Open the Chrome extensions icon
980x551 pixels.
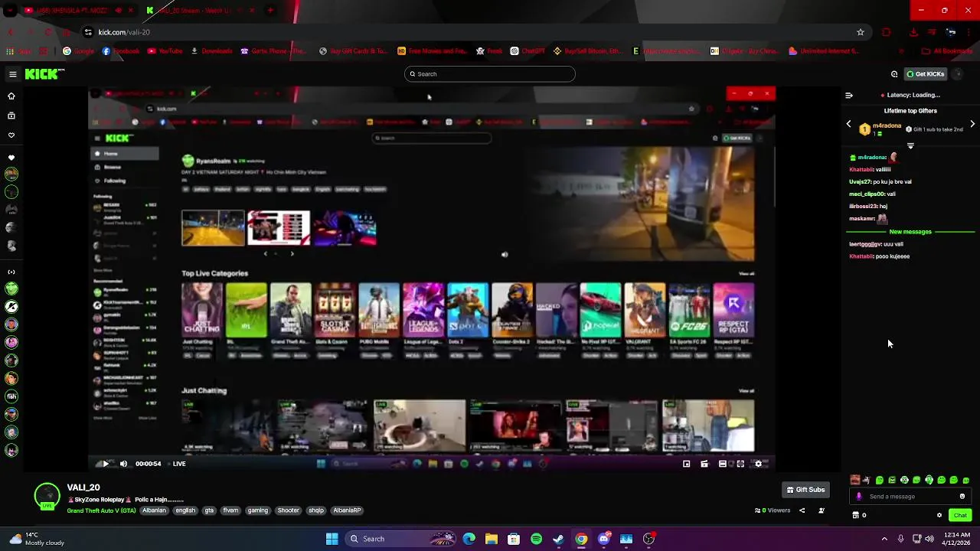tap(887, 32)
